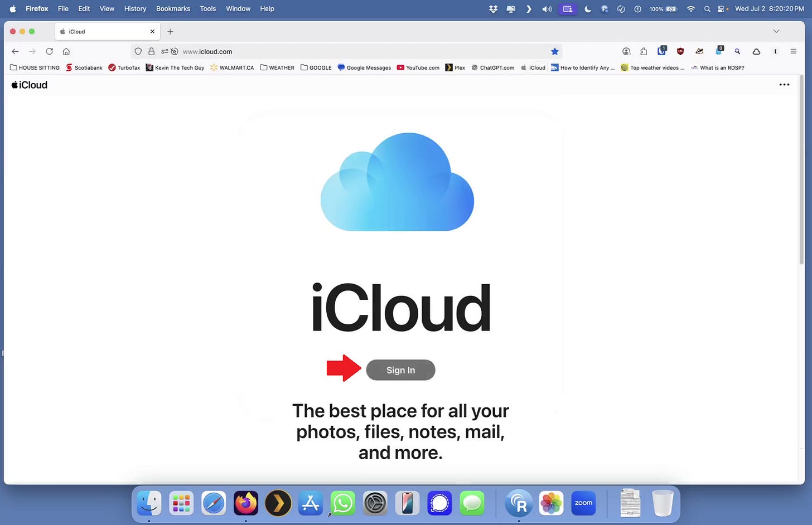
Task: Open Finder from the Dock
Action: click(x=149, y=503)
